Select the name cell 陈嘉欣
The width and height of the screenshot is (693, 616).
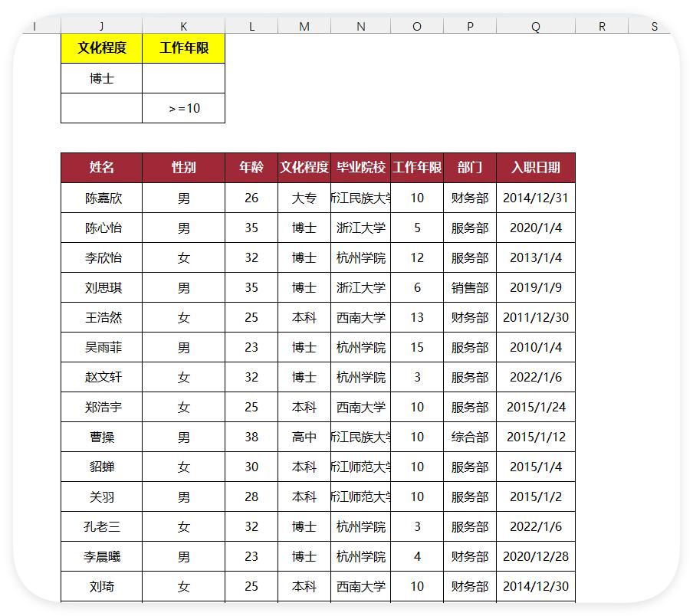[x=101, y=198]
